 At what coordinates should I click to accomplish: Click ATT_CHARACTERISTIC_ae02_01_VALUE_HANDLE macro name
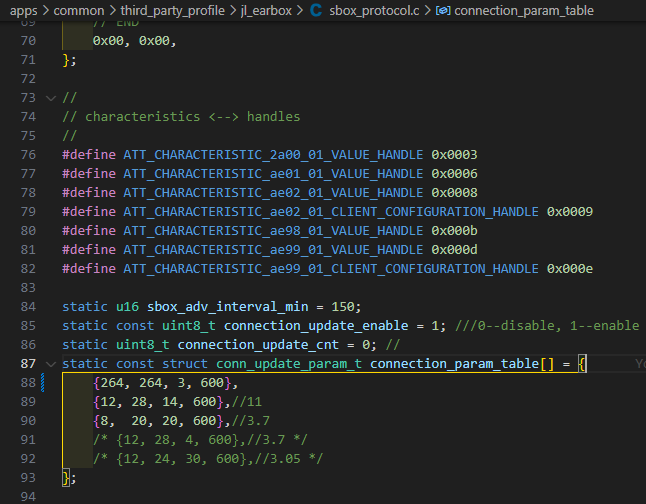pos(273,193)
